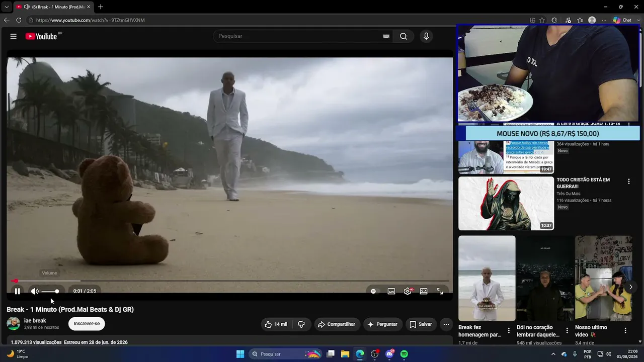This screenshot has height=362, width=644.
Task: Open options for Dói no coração short
Action: (x=567, y=331)
